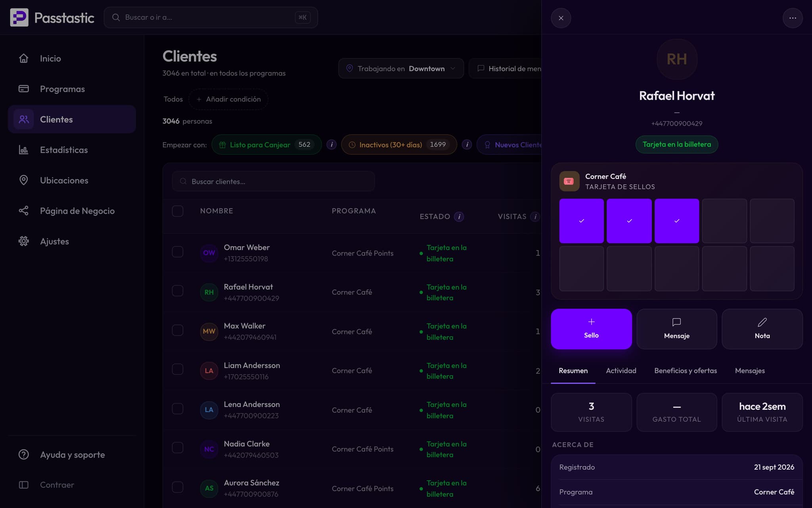This screenshot has width=812, height=508.
Task: Open Ayuda y soporte help icon
Action: pos(23,454)
